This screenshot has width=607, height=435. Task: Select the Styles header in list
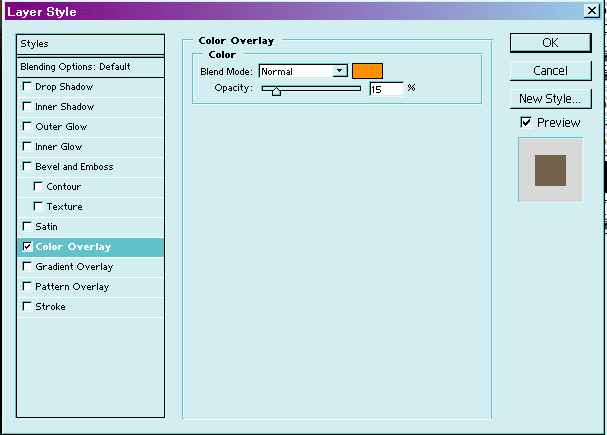coord(90,44)
